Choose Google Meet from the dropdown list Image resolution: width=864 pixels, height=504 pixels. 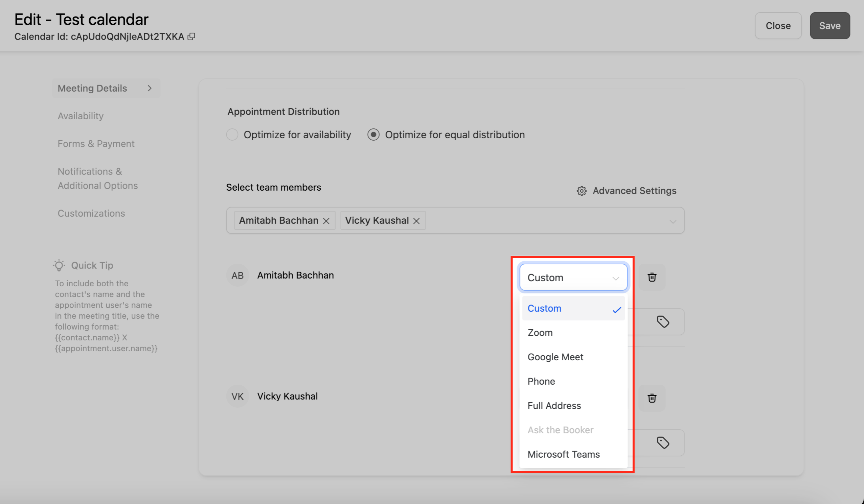point(555,357)
